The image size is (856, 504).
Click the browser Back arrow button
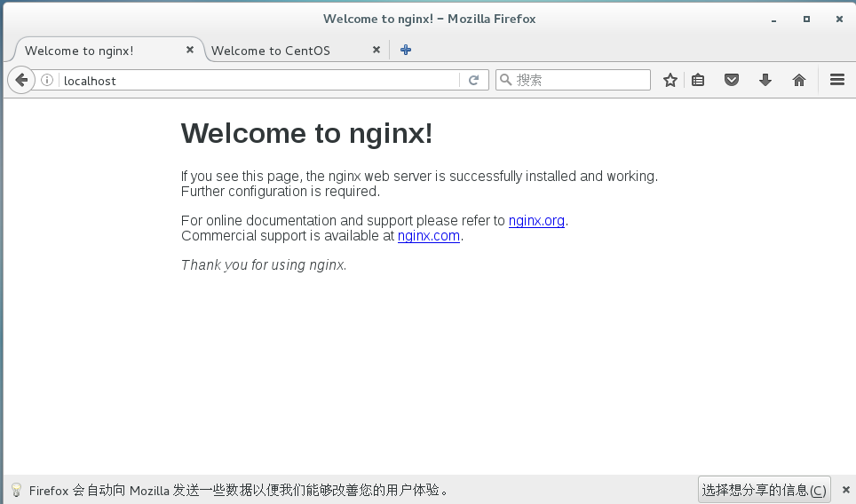point(21,80)
